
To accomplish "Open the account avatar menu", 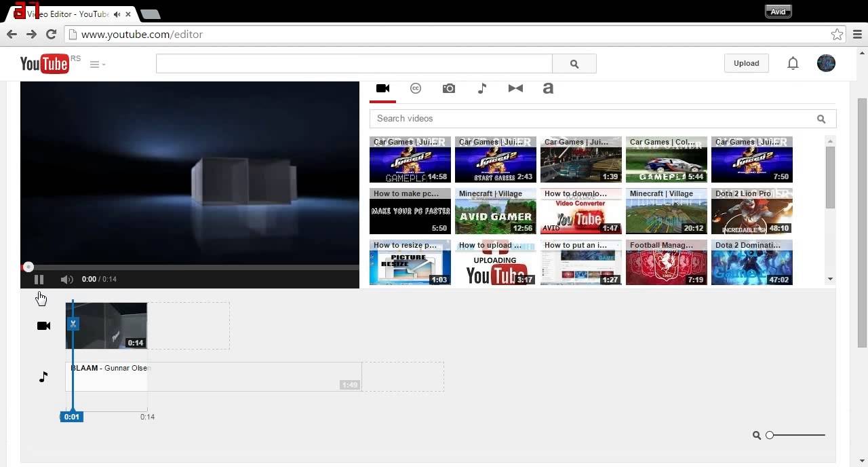I will [826, 63].
